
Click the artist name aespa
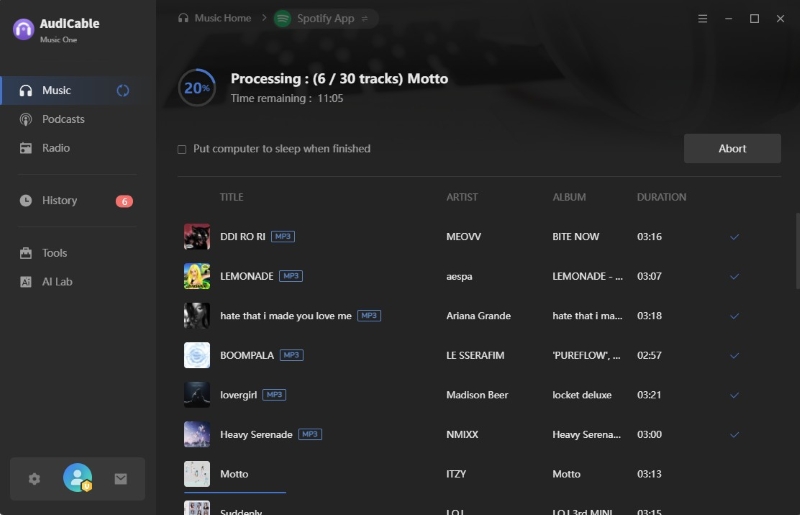pos(459,276)
